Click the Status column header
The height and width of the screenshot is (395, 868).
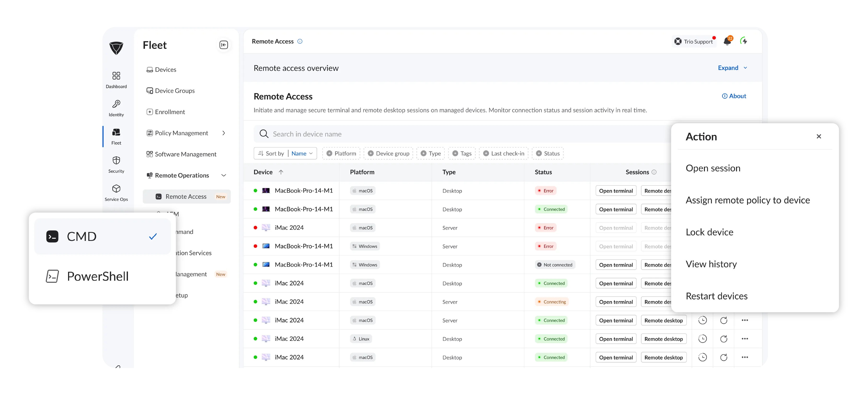(x=543, y=172)
